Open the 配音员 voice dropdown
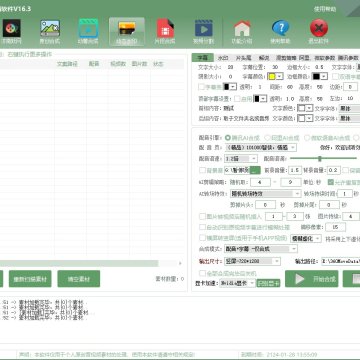The height and width of the screenshot is (360, 360). pos(260,147)
